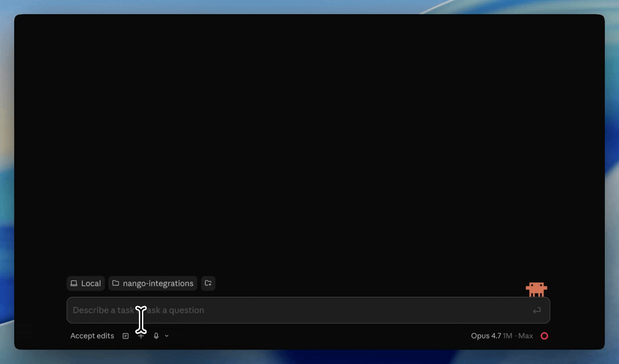Click the notes icon beside Accept edits
619x364 pixels.
point(125,336)
